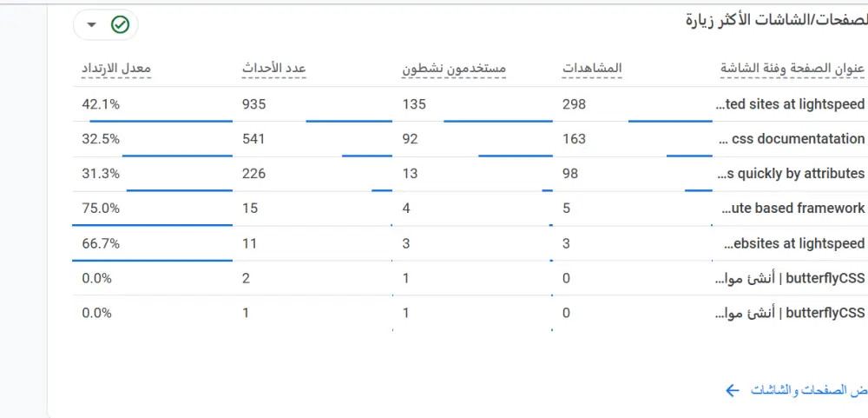The height and width of the screenshot is (418, 868).
Task: Click the 541 event count value
Action: pos(253,138)
